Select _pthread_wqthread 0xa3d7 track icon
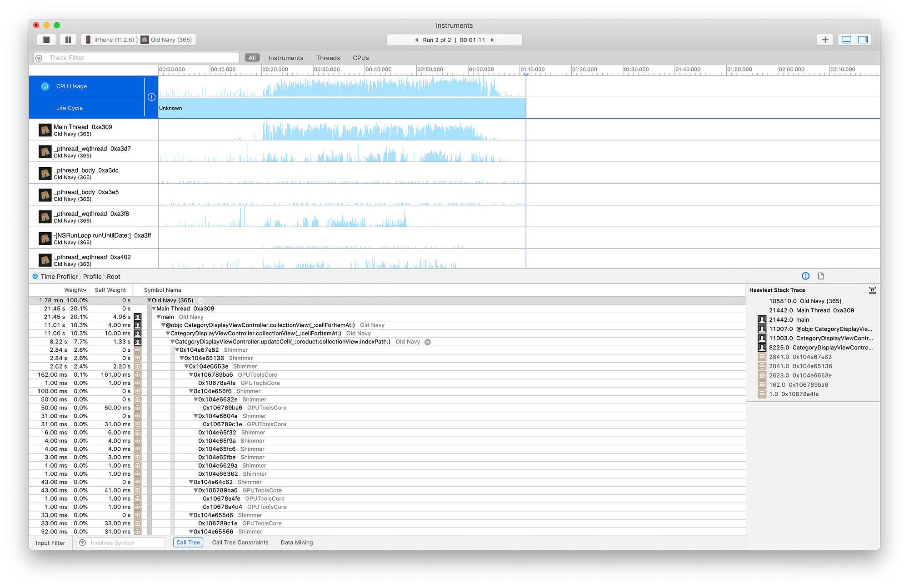Screen dimensions: 909x588 coord(45,152)
